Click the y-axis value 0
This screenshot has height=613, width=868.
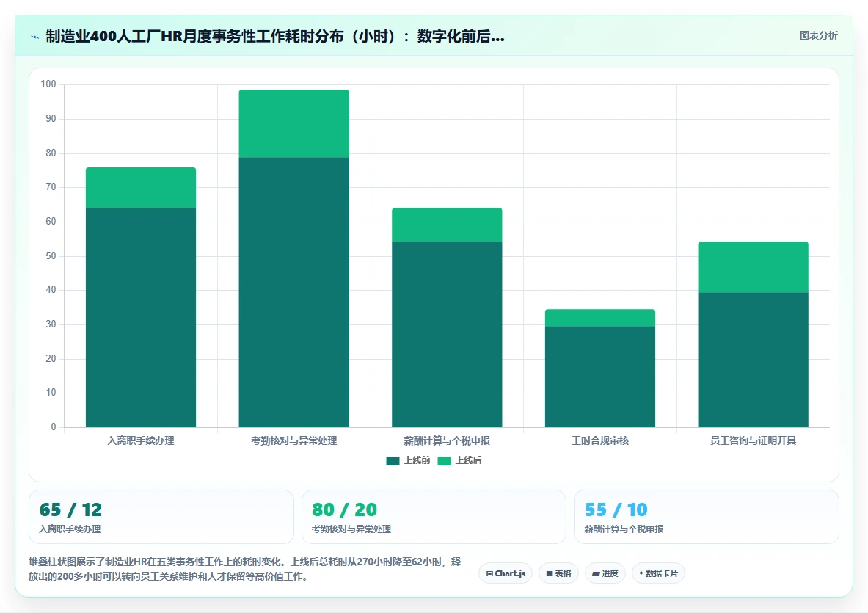(x=54, y=427)
